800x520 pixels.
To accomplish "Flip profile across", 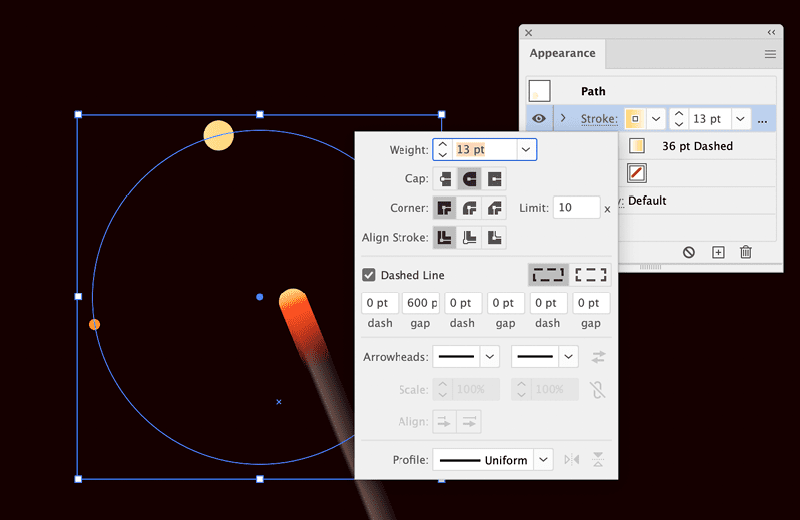I will click(598, 460).
